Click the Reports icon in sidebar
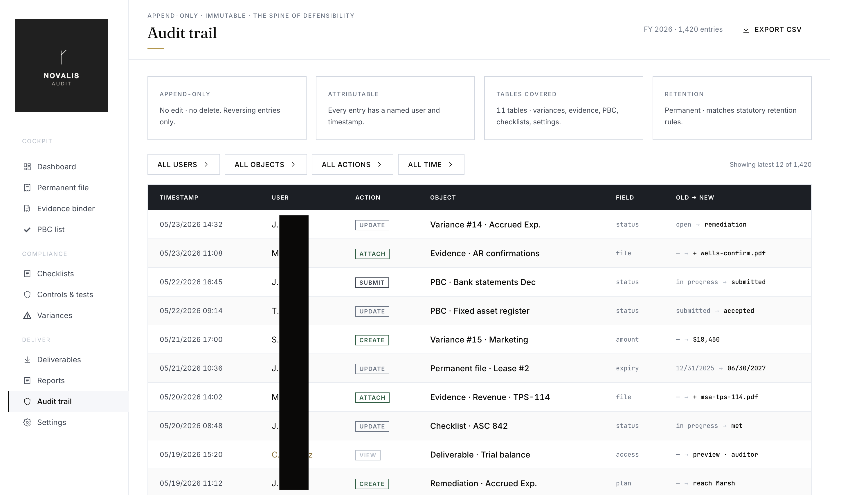The height and width of the screenshot is (495, 868). coord(27,381)
